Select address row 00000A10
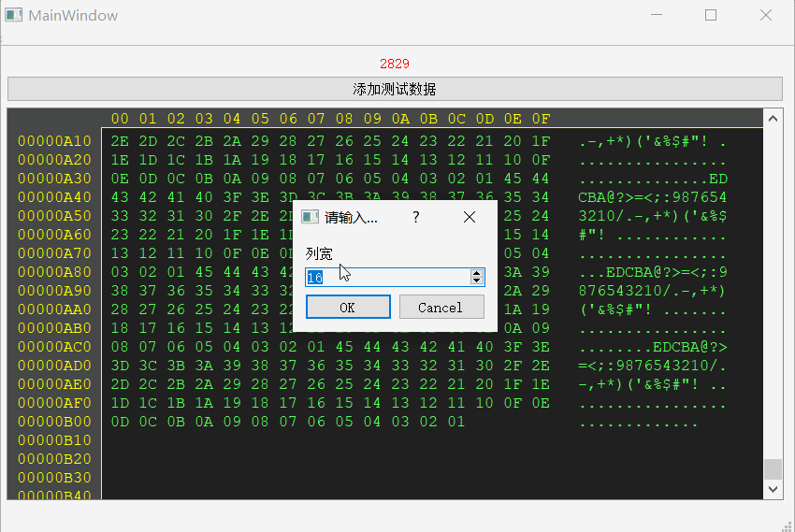Screen dimensions: 795x532 [x=55, y=141]
